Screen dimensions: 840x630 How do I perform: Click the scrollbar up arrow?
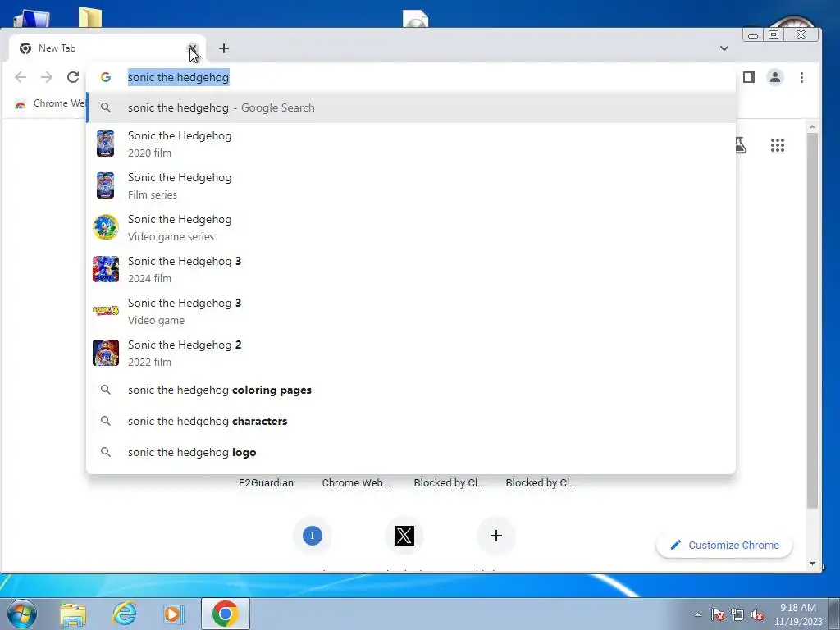(813, 127)
